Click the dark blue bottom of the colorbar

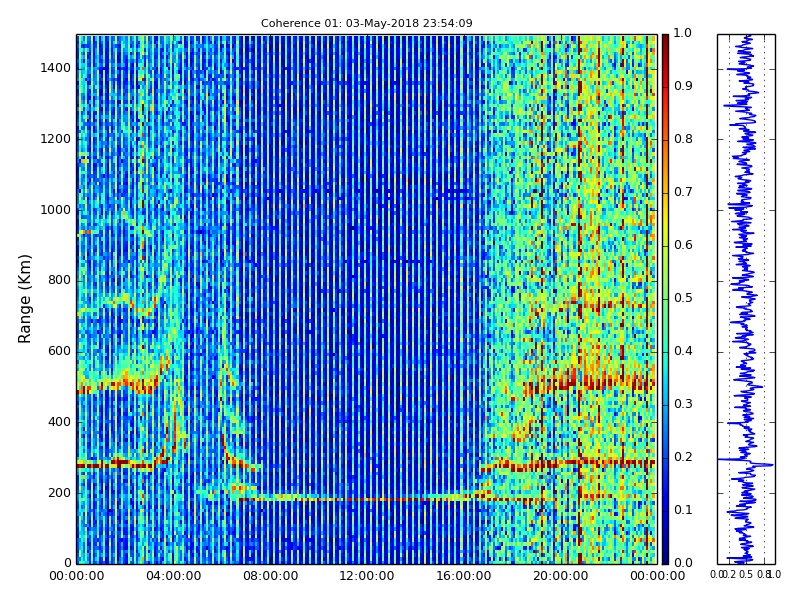(x=665, y=555)
